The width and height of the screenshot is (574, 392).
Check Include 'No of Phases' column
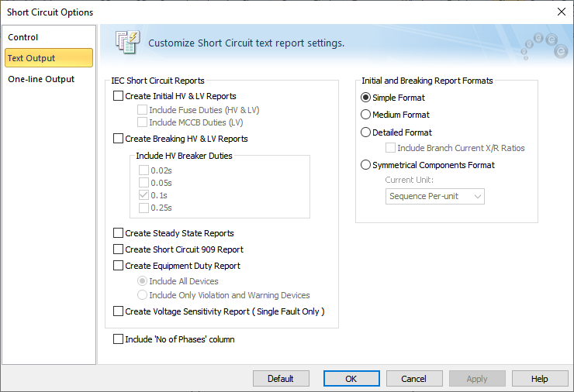pos(119,339)
